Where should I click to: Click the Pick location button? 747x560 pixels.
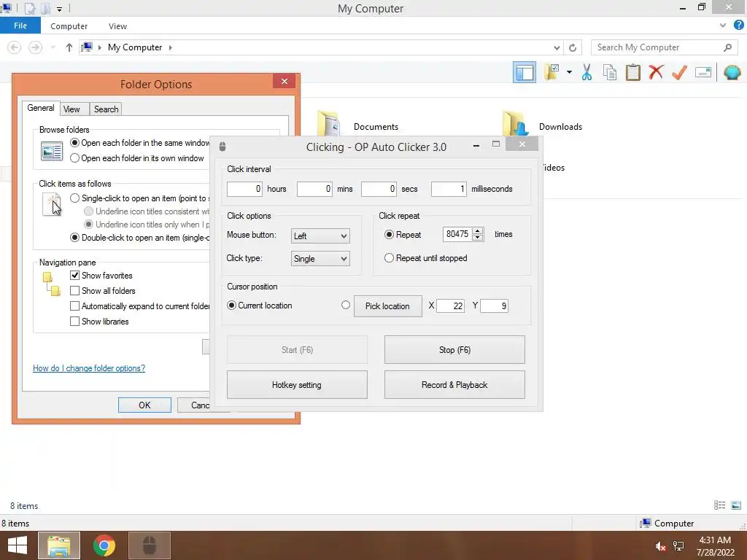387,306
